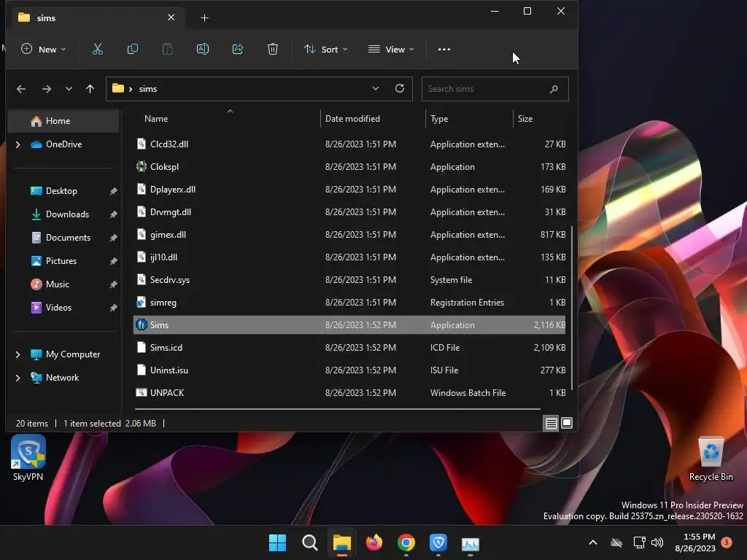Launch Chrome from the taskbar

pyautogui.click(x=406, y=542)
